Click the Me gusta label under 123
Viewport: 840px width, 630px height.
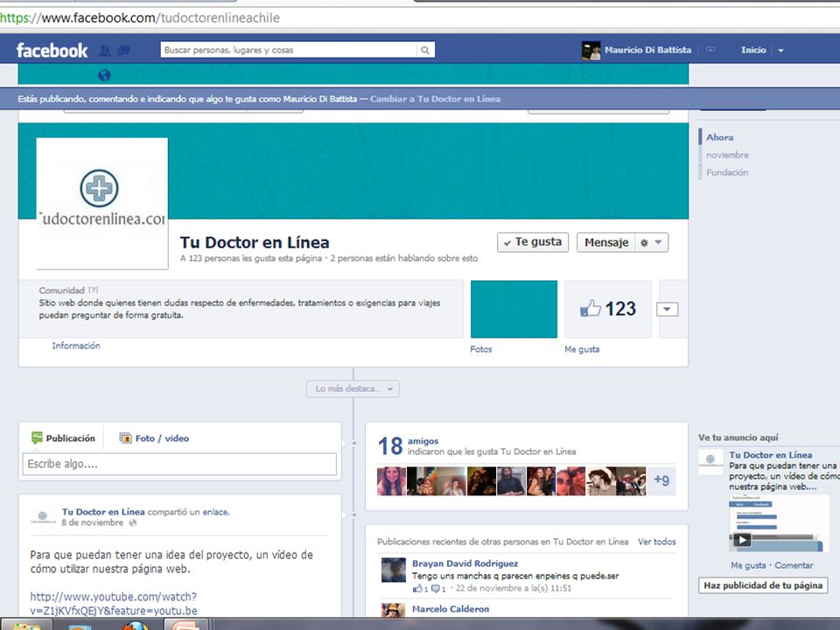582,349
